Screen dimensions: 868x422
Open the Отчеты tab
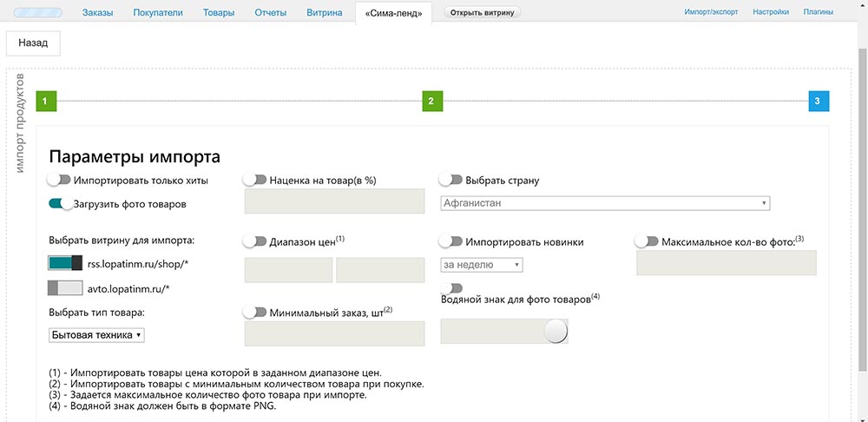(271, 13)
